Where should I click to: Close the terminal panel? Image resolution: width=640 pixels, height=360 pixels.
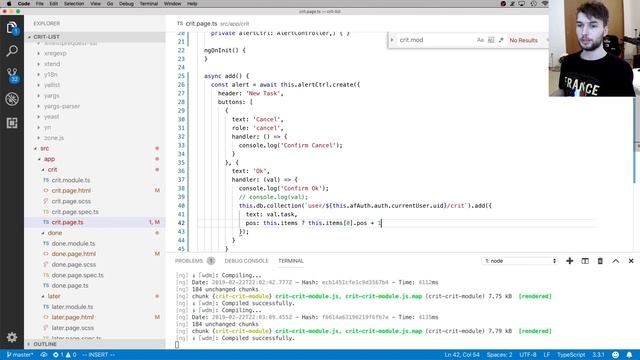pos(631,261)
